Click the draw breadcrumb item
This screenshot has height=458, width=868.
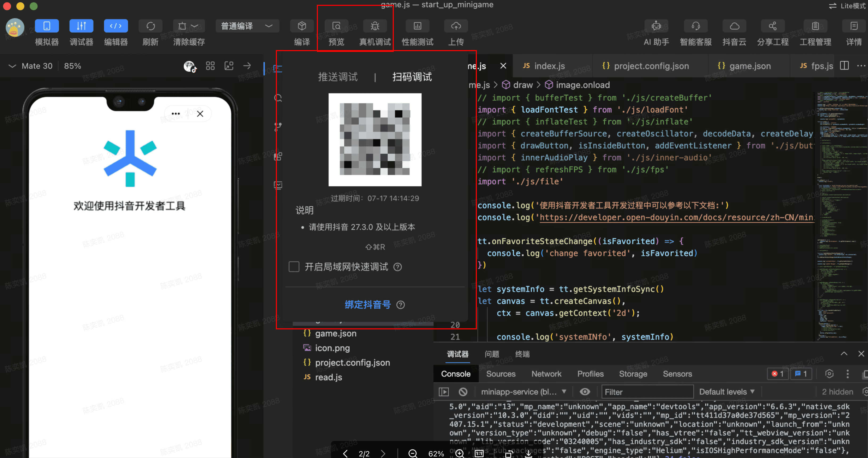tap(523, 85)
